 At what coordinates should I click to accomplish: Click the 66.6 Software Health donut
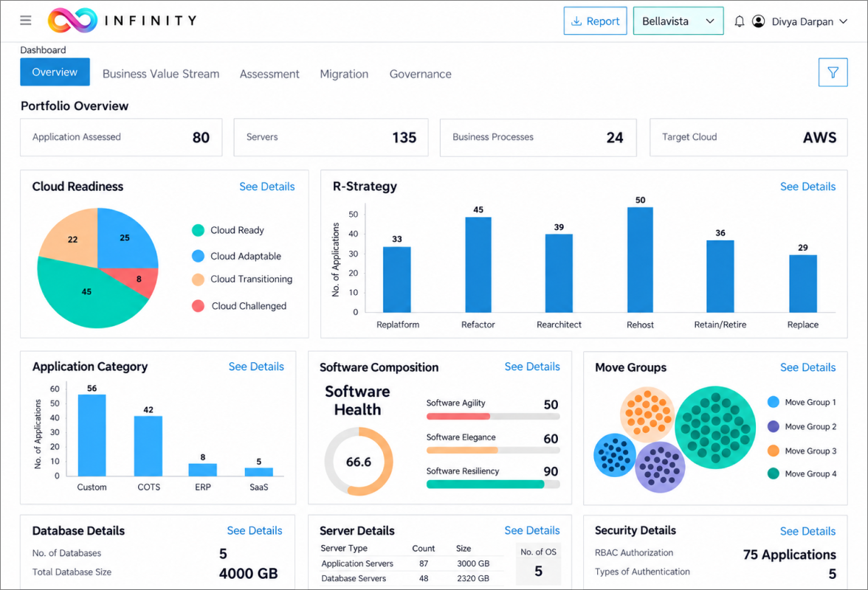pyautogui.click(x=359, y=462)
